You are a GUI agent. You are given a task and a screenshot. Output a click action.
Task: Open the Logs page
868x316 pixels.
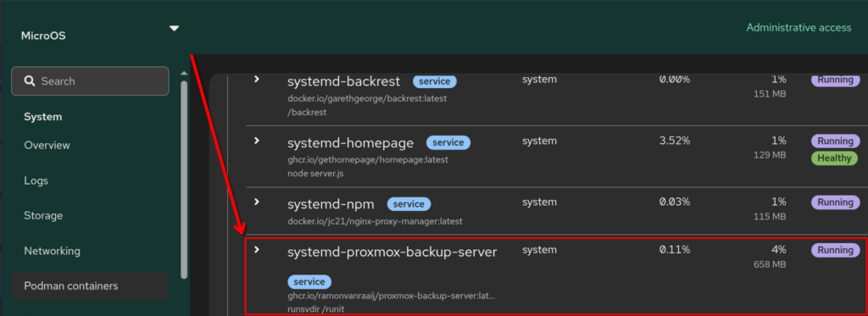click(x=36, y=181)
